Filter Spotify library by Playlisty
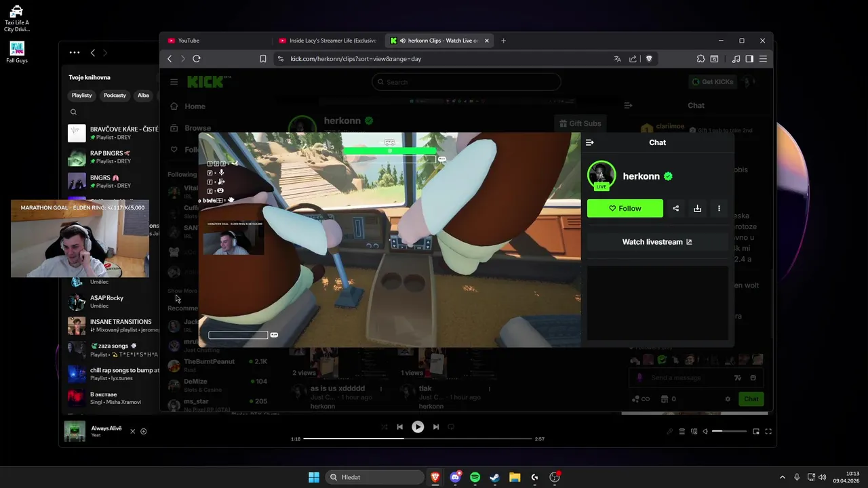Viewport: 868px width, 488px height. point(82,96)
